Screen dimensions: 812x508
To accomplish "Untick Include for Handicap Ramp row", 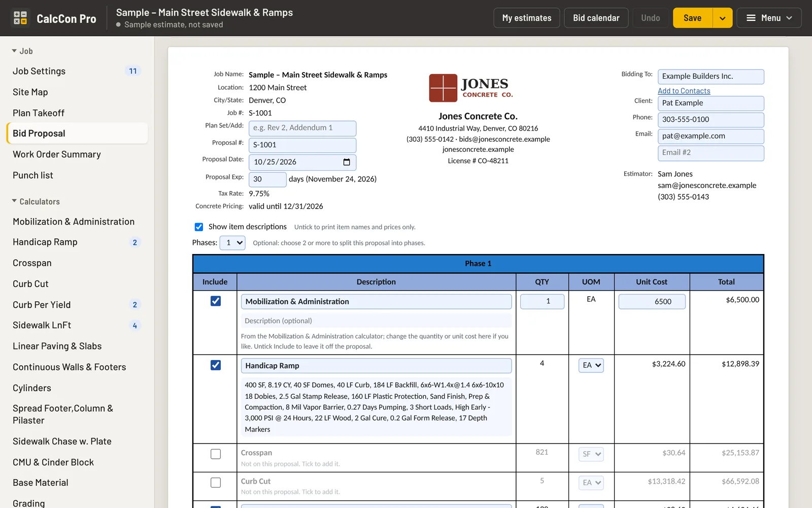I will click(x=216, y=365).
